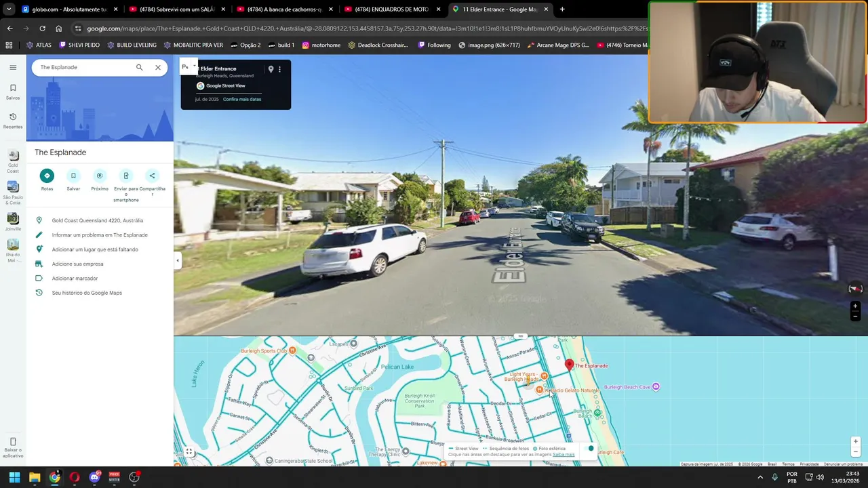
Task: Click Confira mais datas link
Action: pyautogui.click(x=242, y=100)
